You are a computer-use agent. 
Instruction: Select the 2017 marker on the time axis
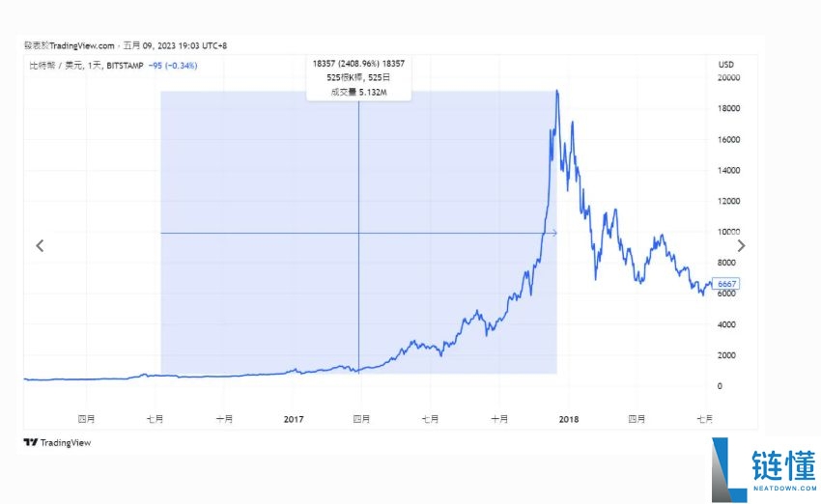point(294,419)
